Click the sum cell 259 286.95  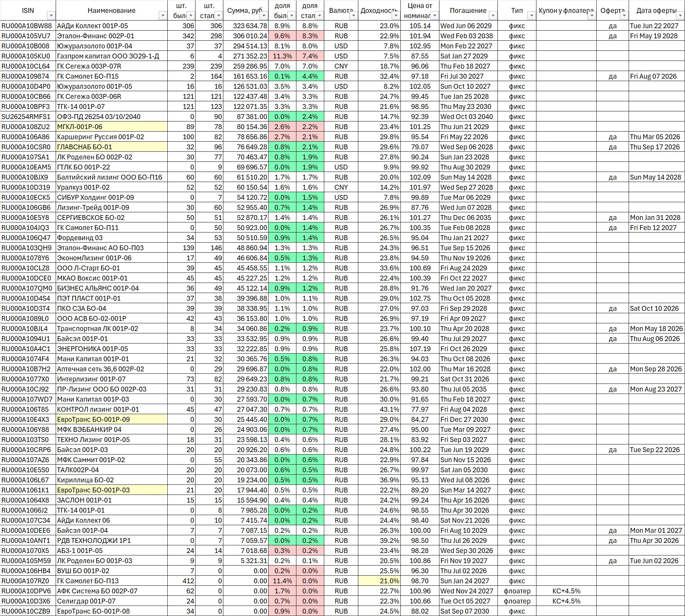(246, 66)
